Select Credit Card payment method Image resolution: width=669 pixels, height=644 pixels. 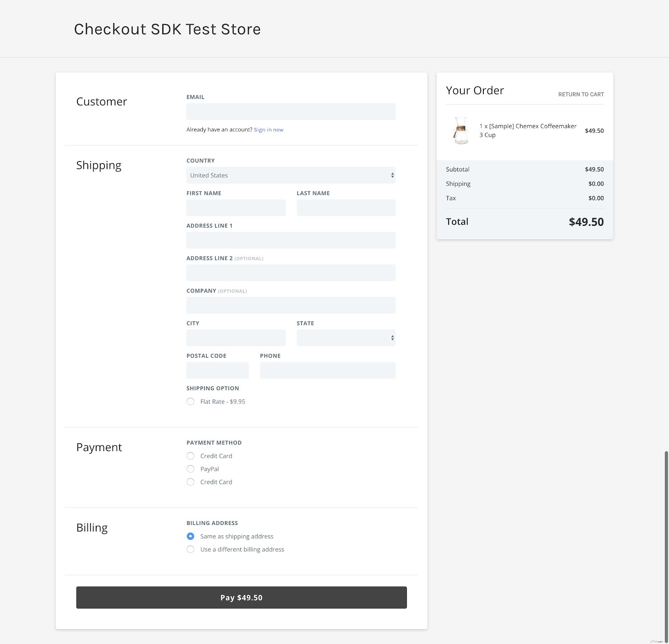tap(190, 456)
